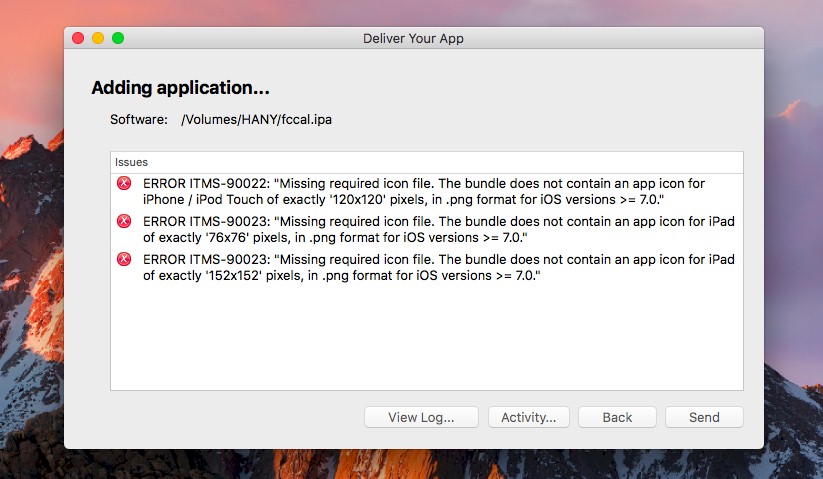Click the error icon beside the 76x76 issue

[x=124, y=221]
